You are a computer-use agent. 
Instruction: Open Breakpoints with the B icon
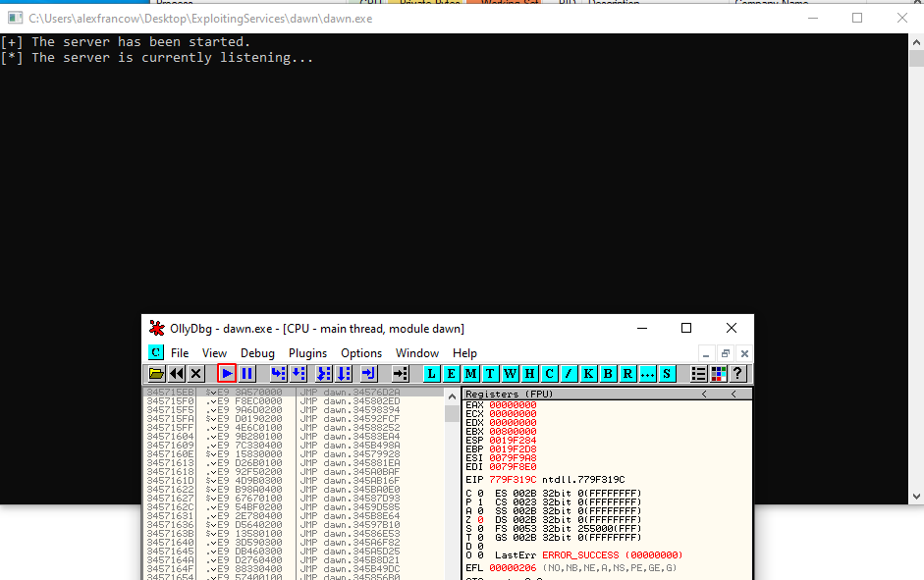click(608, 373)
